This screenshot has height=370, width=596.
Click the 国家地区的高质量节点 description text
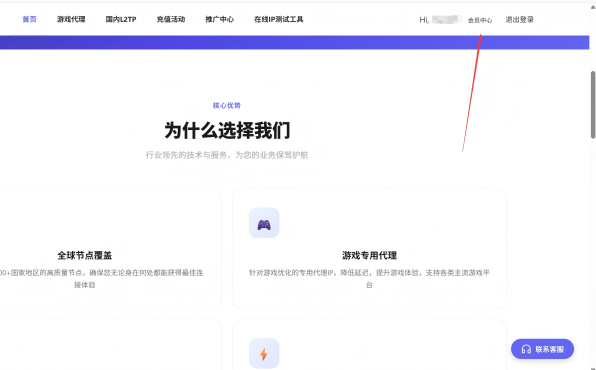tap(101, 278)
